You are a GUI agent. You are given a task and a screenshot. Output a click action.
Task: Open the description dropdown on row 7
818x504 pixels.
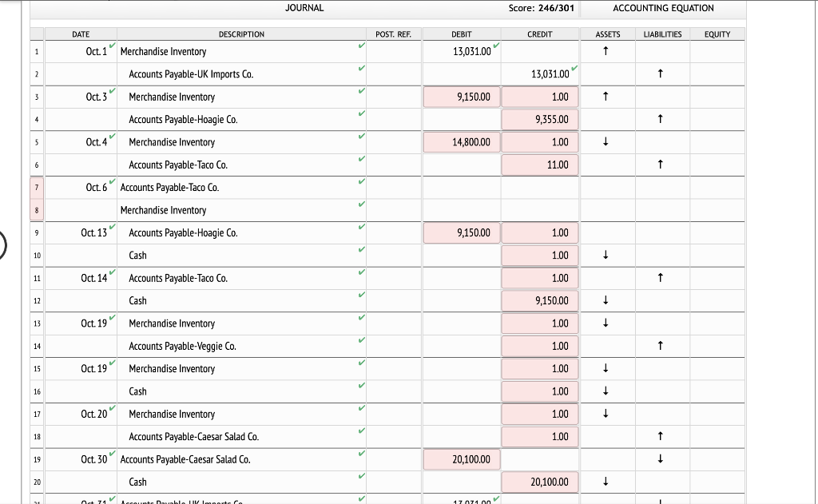(x=240, y=188)
